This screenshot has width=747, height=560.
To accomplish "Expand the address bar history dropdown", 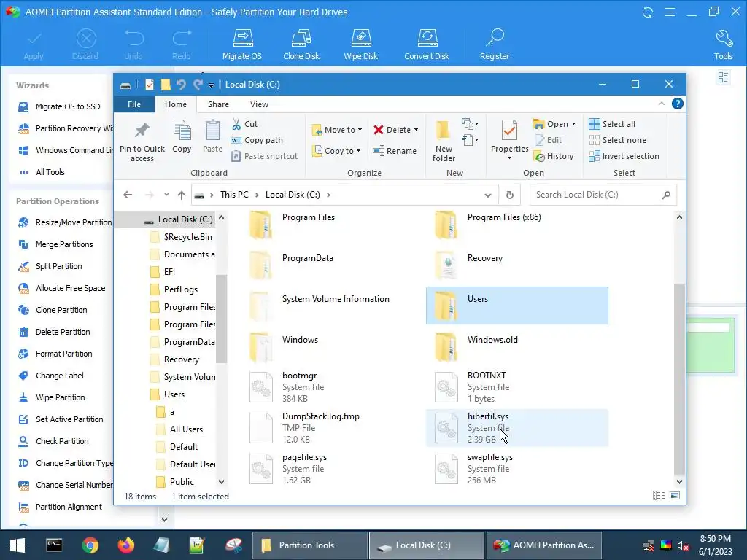I will click(x=488, y=195).
